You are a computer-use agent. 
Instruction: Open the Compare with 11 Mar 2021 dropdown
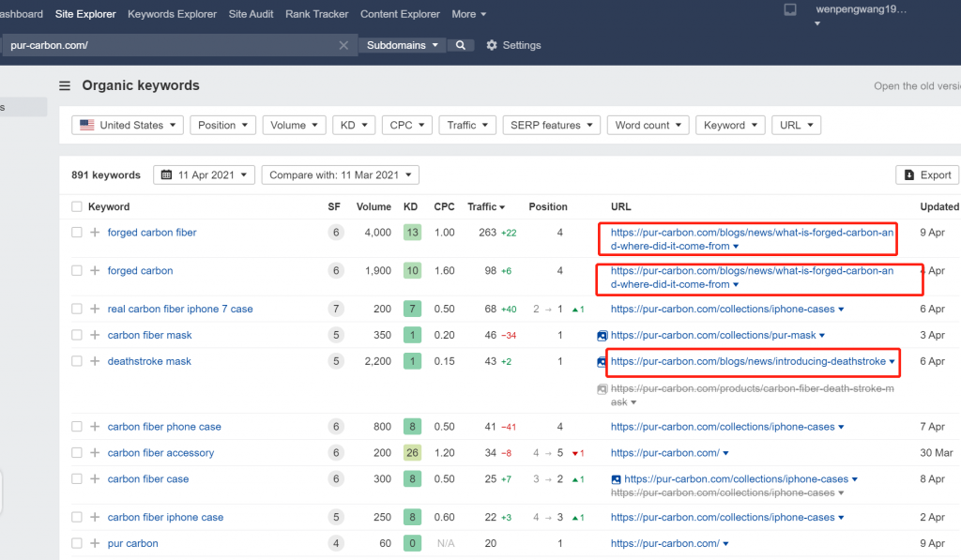point(340,174)
